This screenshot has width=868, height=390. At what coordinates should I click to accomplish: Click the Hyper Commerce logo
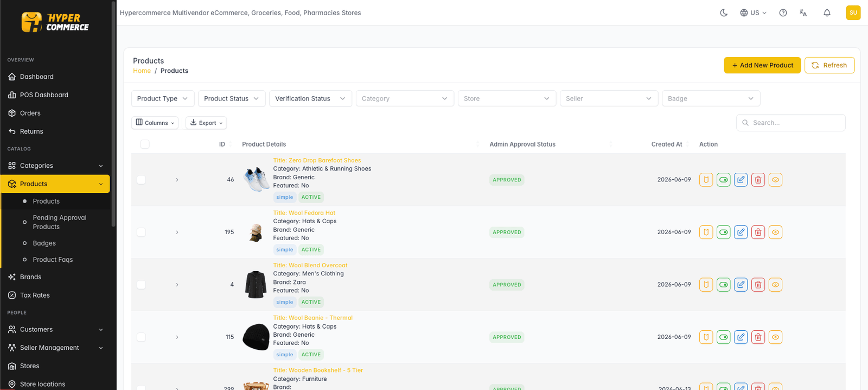click(x=55, y=22)
